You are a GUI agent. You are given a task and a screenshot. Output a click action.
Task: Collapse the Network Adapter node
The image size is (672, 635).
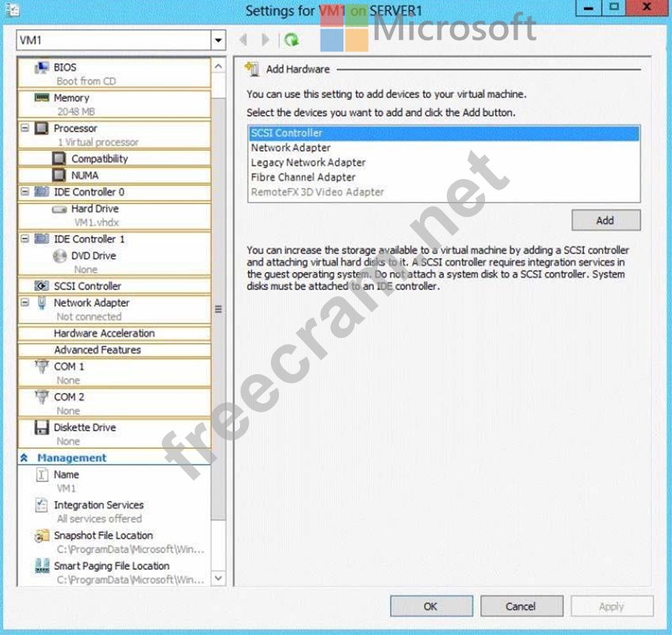pyautogui.click(x=25, y=302)
